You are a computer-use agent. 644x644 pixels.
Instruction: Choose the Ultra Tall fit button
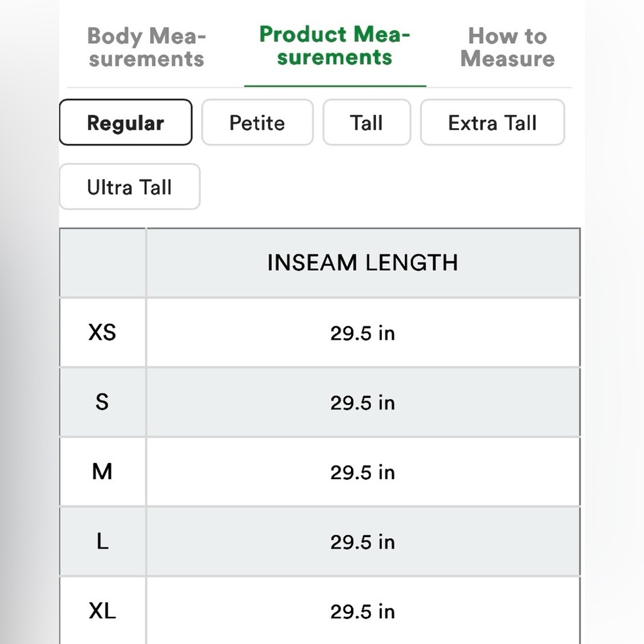click(x=130, y=187)
